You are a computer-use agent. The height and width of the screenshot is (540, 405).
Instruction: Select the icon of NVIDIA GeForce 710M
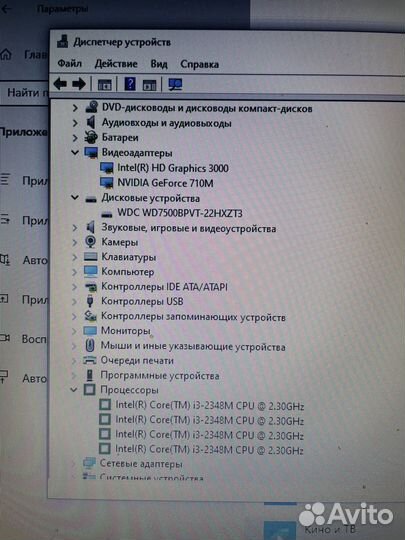107,183
